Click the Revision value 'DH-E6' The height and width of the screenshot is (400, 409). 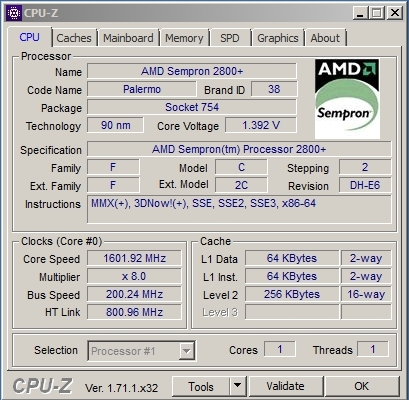(x=365, y=185)
